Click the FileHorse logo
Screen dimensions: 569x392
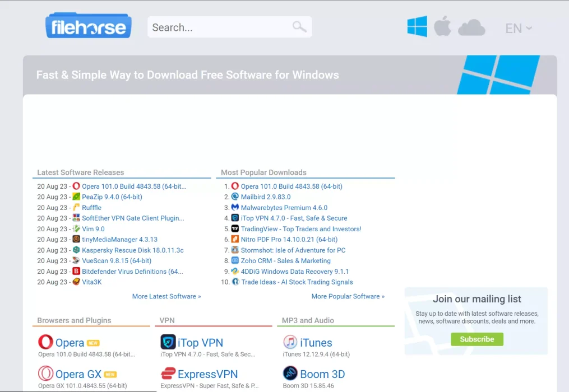pyautogui.click(x=88, y=26)
